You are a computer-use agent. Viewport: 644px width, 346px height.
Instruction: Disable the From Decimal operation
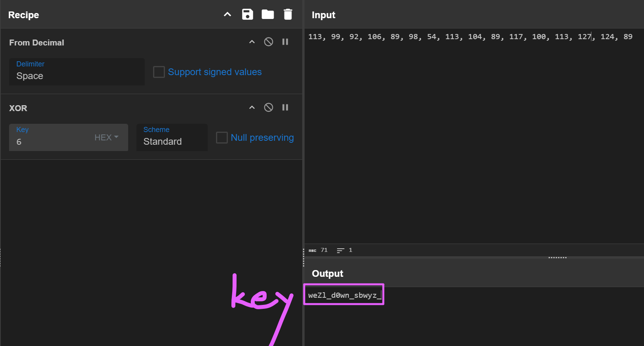269,42
